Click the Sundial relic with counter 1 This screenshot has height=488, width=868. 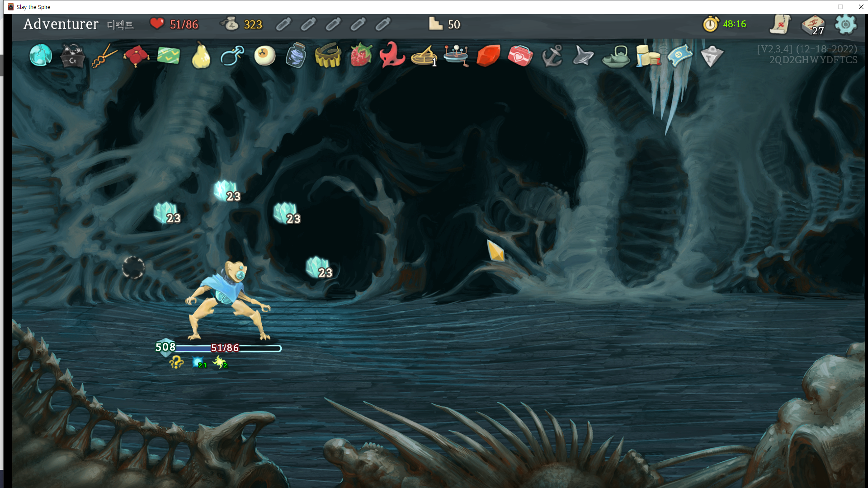[x=424, y=56]
